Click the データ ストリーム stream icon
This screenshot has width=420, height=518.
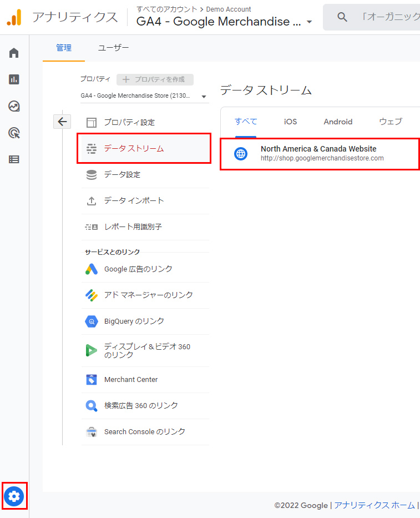92,149
